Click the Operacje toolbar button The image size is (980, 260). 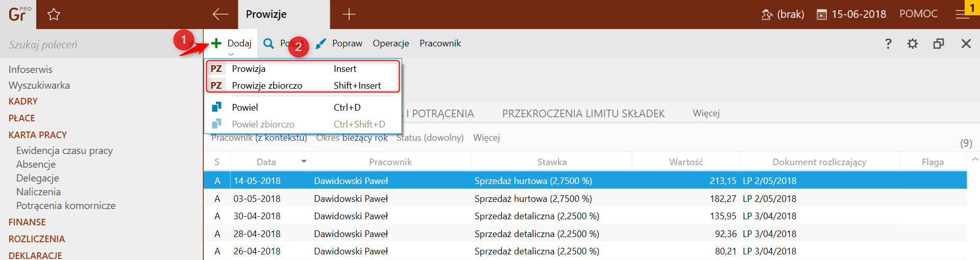point(390,43)
